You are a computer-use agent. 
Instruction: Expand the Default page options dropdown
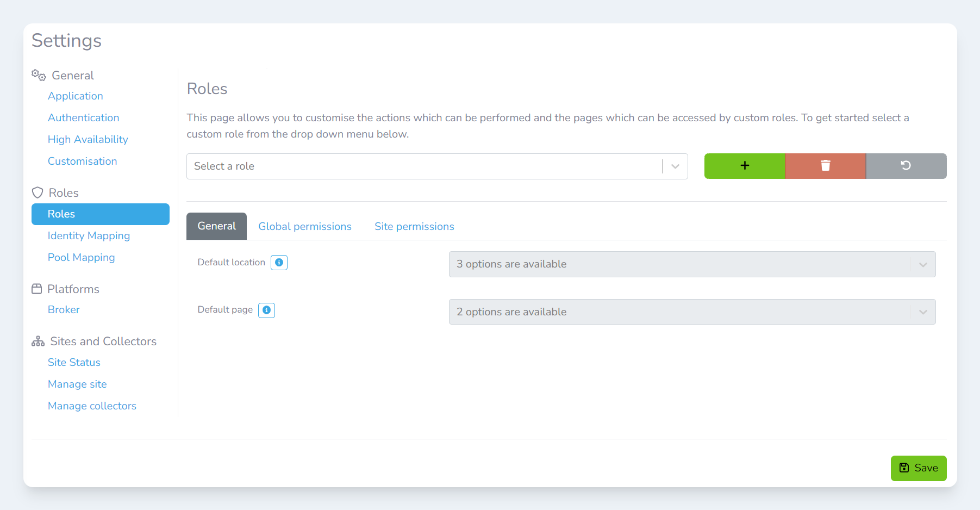(x=691, y=312)
